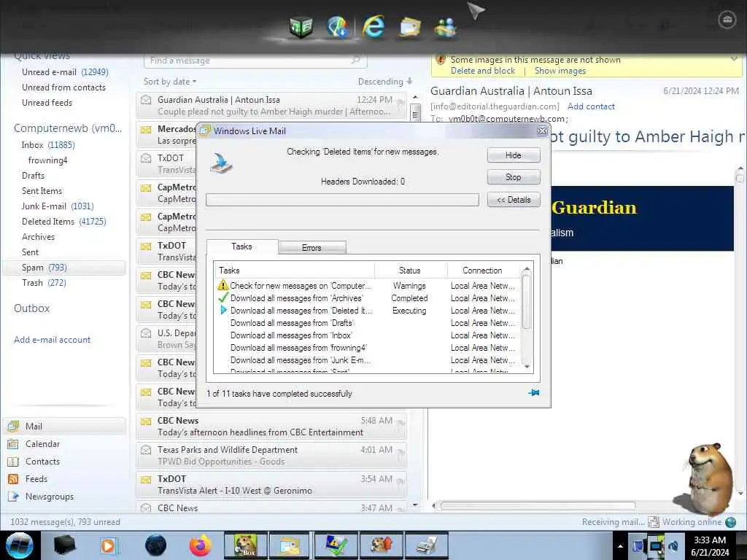
Task: Click the Mail shortcut icon in sidebar
Action: click(13, 426)
